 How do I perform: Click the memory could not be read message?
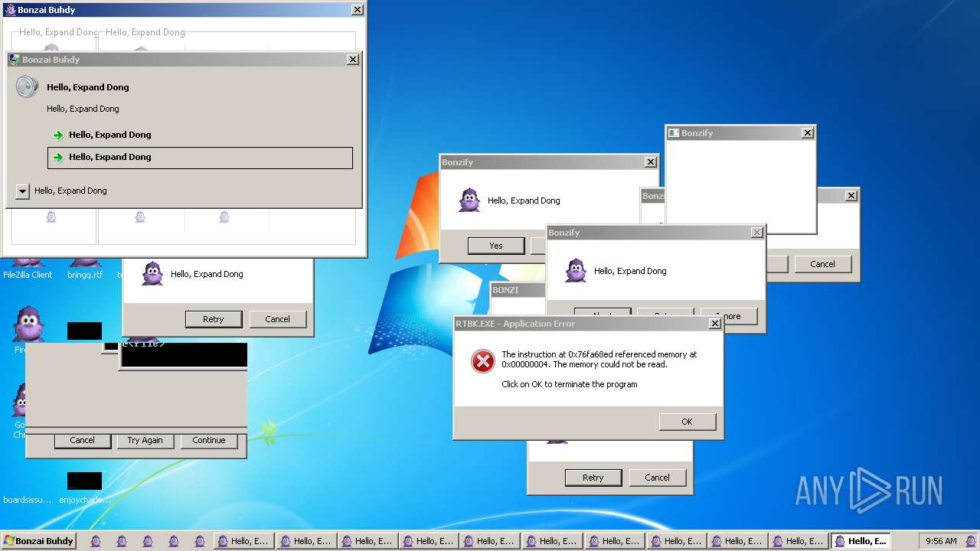[x=599, y=360]
